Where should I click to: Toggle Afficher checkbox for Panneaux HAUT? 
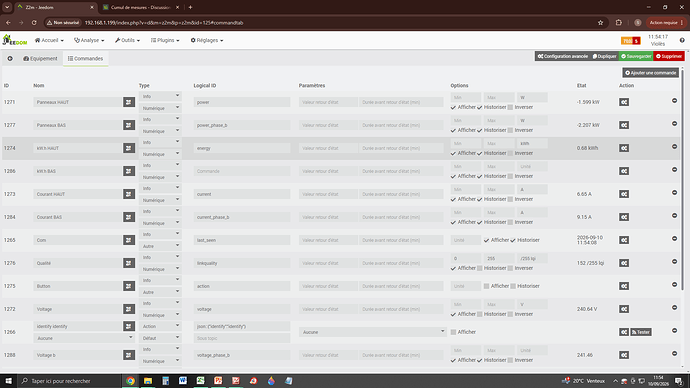point(453,107)
